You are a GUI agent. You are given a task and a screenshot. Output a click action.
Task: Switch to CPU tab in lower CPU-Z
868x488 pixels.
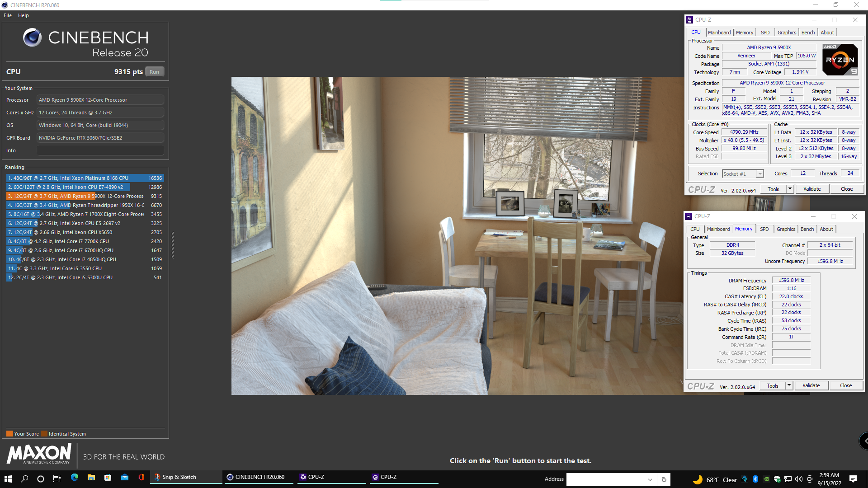pos(695,229)
